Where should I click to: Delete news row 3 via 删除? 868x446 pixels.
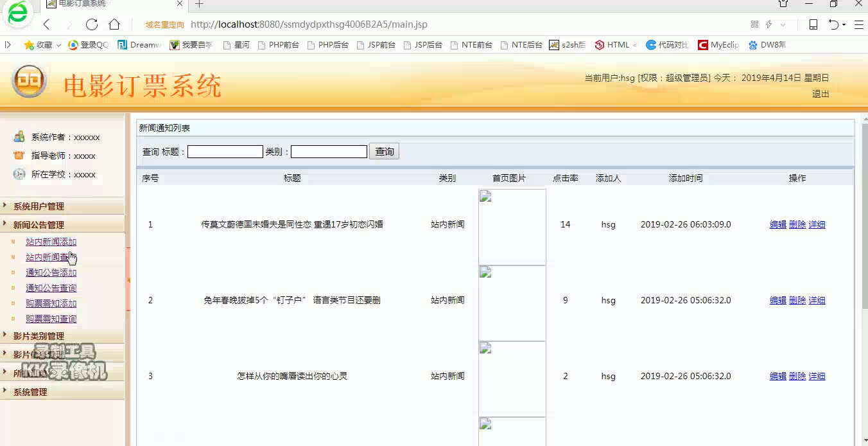click(x=797, y=376)
